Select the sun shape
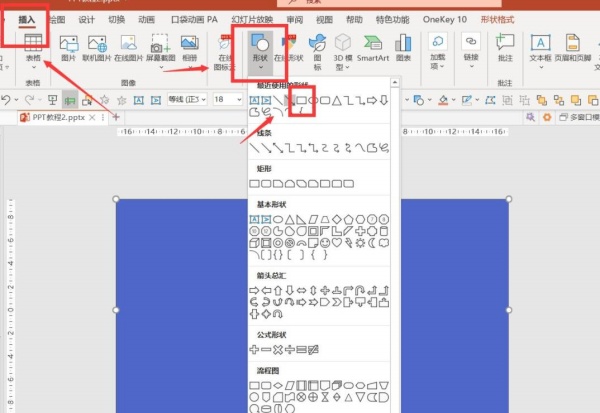 click(360, 243)
